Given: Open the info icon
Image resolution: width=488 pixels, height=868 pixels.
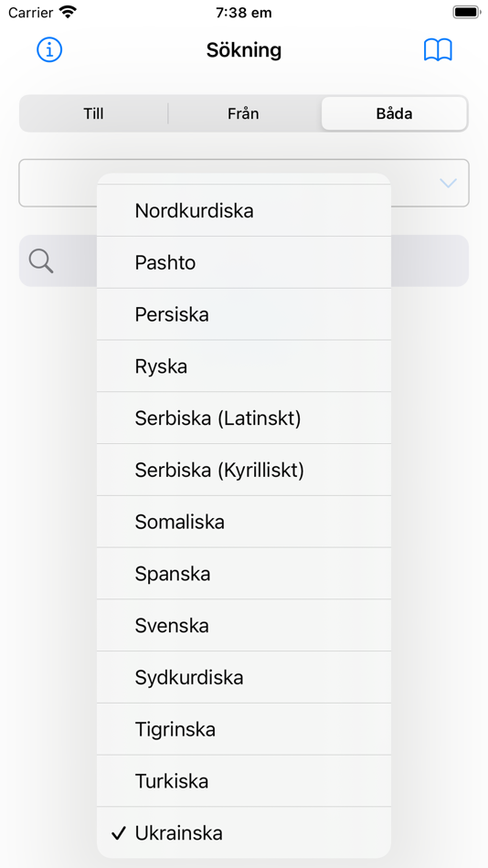Looking at the screenshot, I should tap(50, 50).
